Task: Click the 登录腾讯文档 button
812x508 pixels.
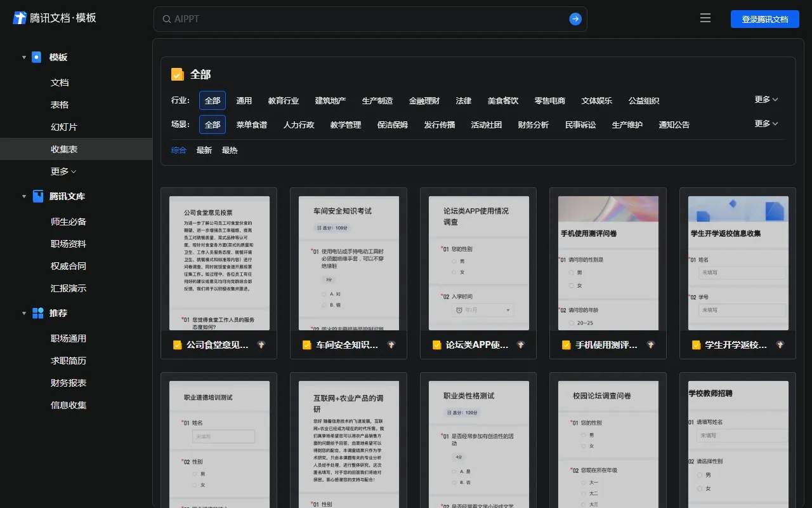Action: click(x=765, y=18)
